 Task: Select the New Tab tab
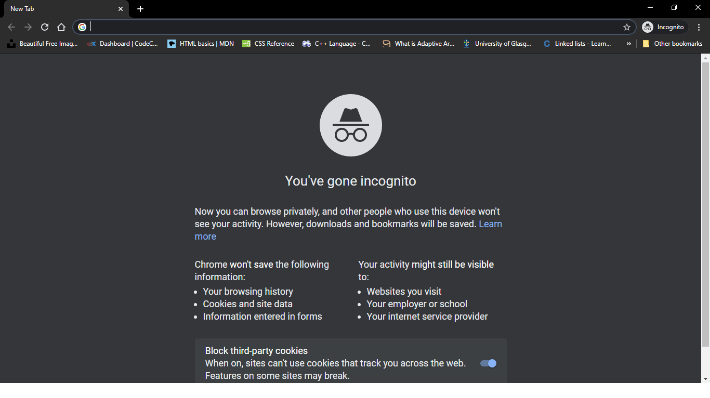(x=66, y=9)
